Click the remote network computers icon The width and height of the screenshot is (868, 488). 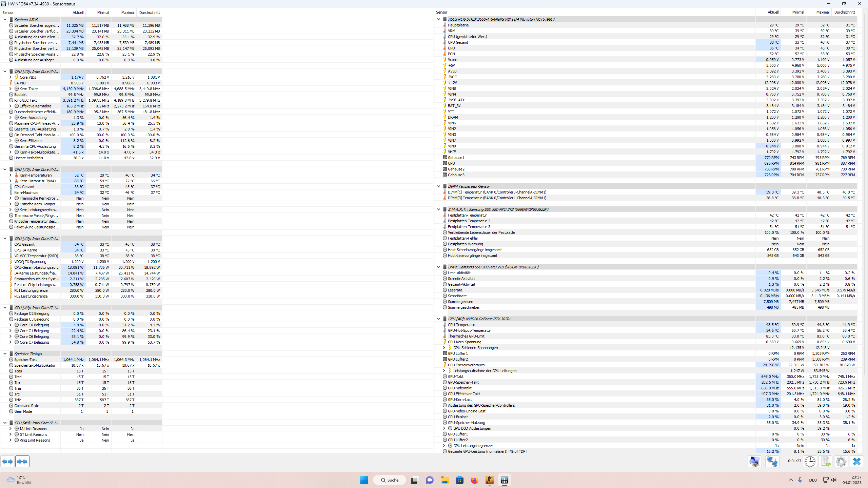coord(772,461)
